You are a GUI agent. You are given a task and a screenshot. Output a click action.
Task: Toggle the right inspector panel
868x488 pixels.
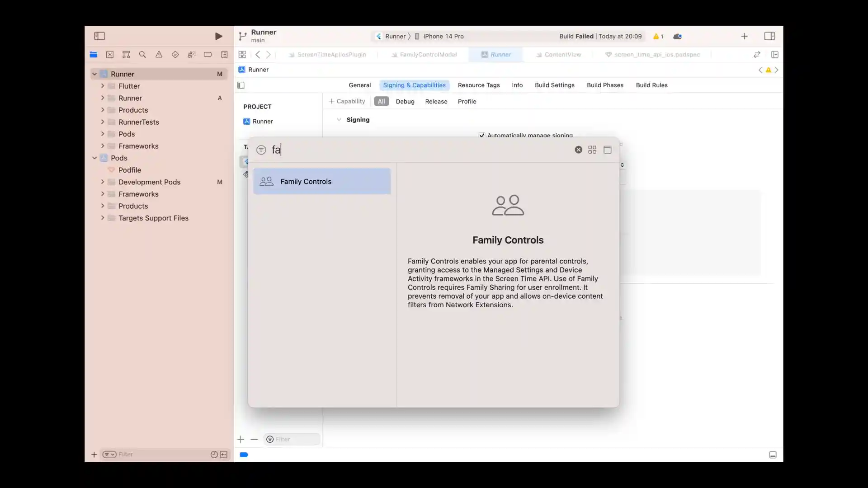769,36
